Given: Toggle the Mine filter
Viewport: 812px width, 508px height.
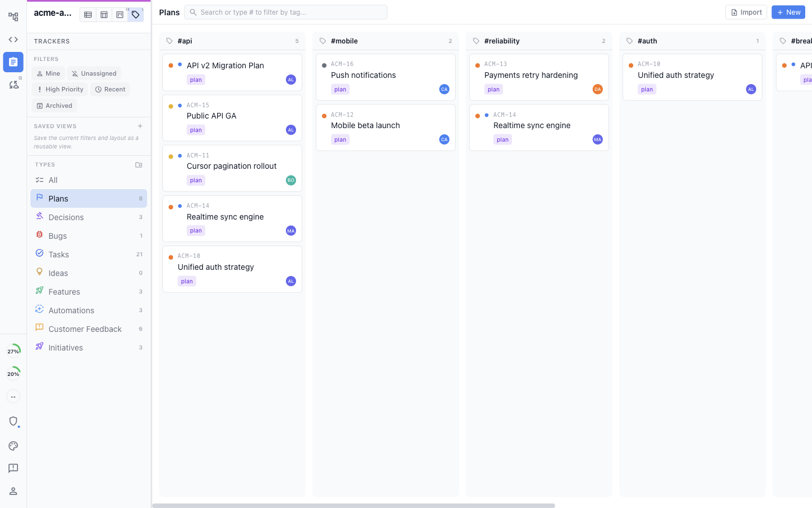Looking at the screenshot, I should pyautogui.click(x=48, y=73).
